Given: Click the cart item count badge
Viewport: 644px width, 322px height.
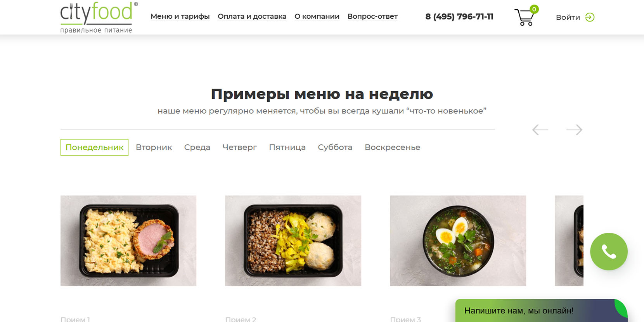Looking at the screenshot, I should coord(534,9).
